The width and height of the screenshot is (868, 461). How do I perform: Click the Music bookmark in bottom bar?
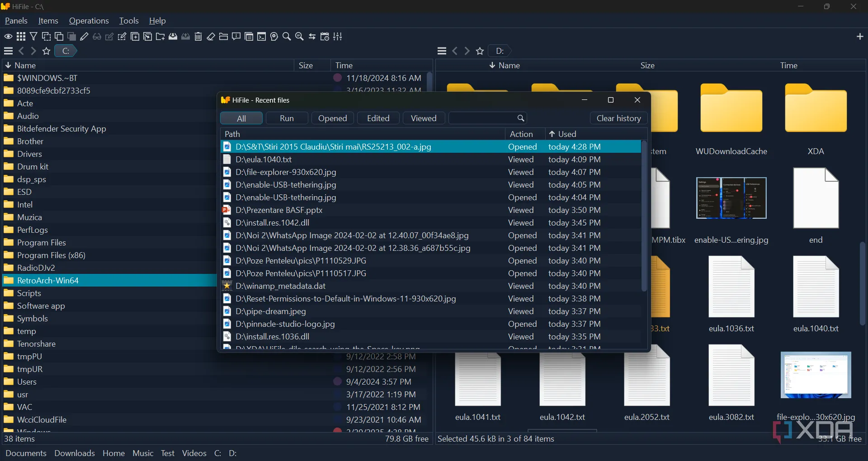point(143,453)
